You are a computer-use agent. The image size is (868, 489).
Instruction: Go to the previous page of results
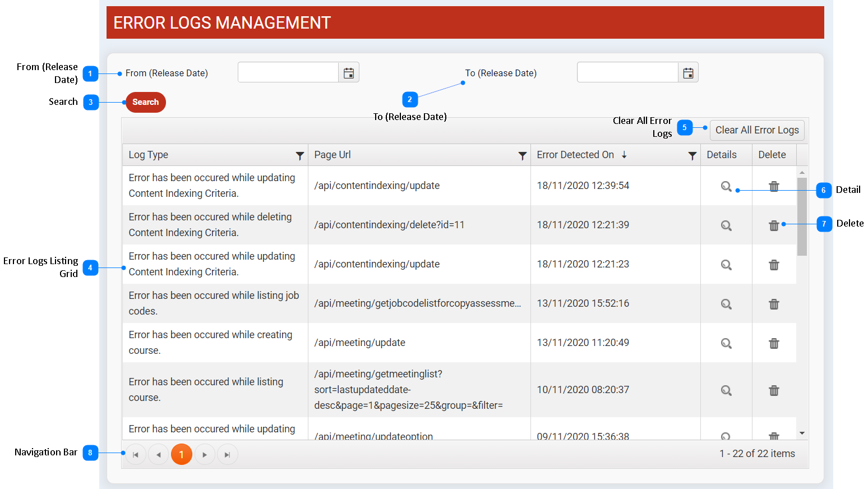[x=159, y=455]
